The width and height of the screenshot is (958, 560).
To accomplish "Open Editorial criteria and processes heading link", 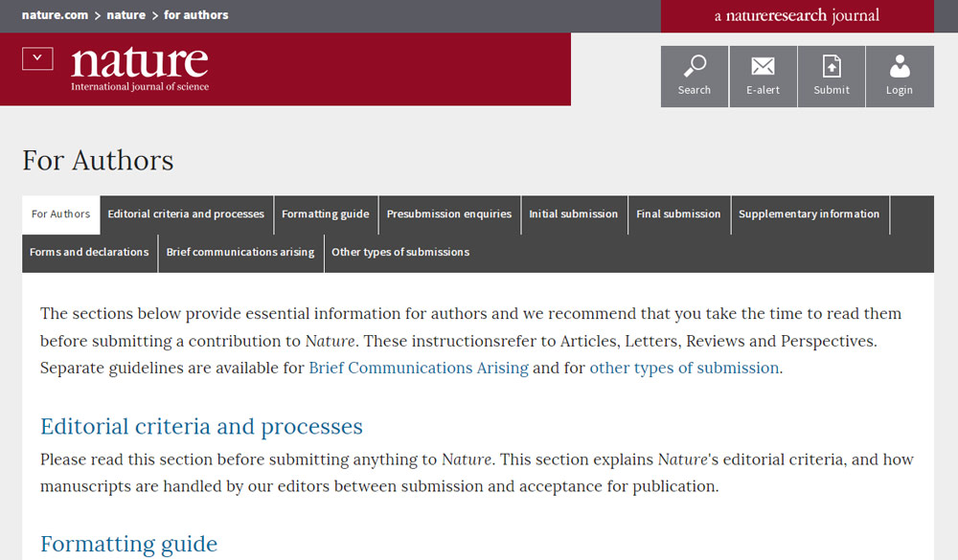I will [201, 426].
